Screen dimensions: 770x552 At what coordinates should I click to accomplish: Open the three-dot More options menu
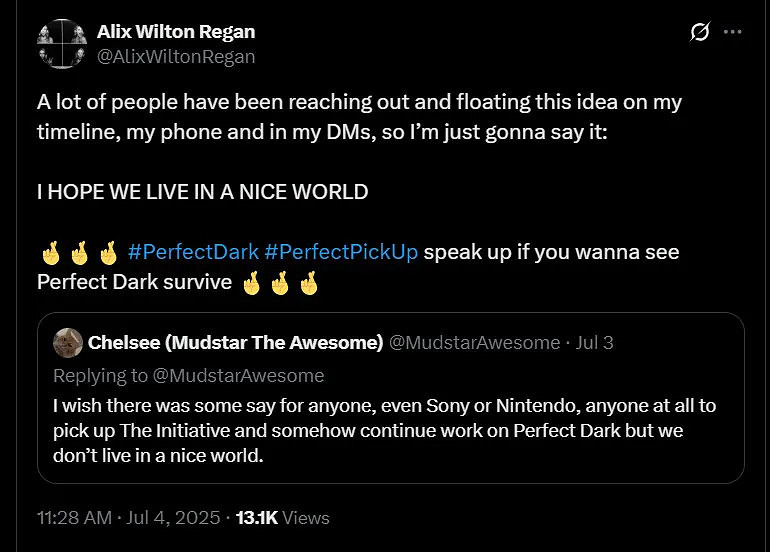pyautogui.click(x=732, y=32)
